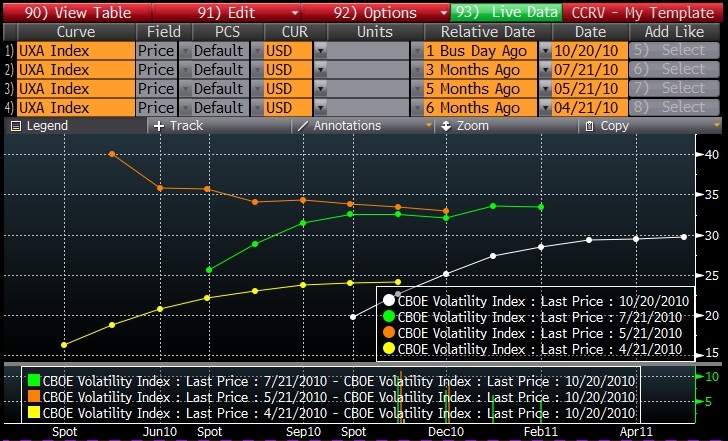
Task: Click yellow square swatch in lower spread legend
Action: [x=34, y=412]
